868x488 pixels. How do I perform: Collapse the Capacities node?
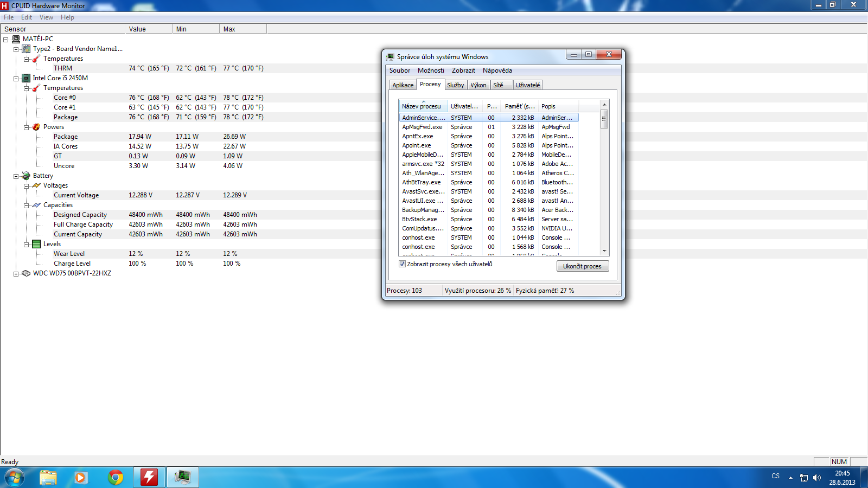[x=27, y=205]
